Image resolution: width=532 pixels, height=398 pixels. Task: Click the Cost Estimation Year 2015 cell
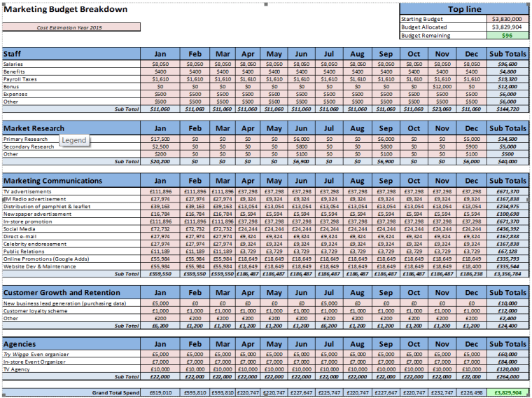point(70,28)
